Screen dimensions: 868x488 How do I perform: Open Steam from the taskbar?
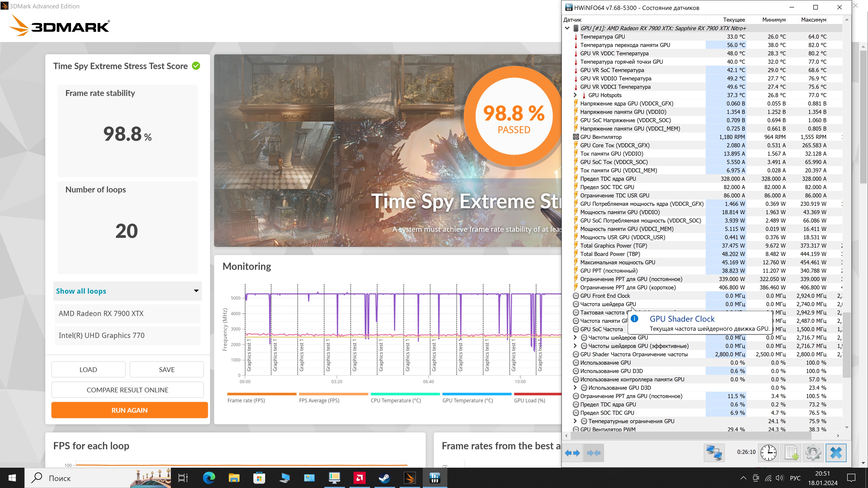[x=384, y=478]
